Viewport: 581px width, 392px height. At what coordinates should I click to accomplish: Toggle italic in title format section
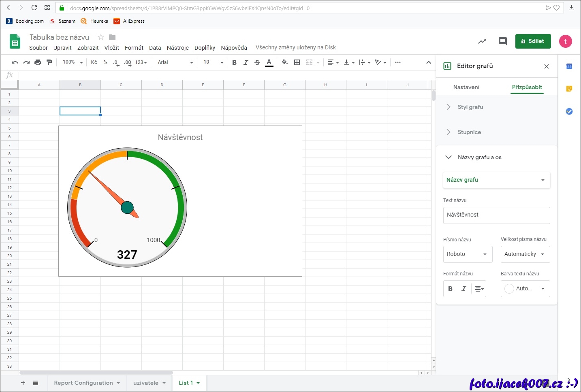[x=464, y=289]
